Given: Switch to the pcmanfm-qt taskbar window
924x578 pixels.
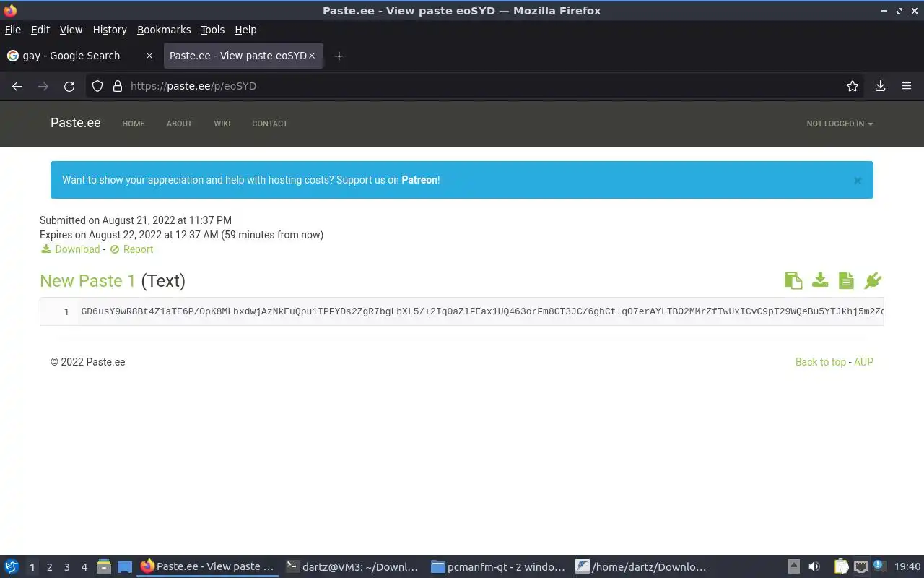Looking at the screenshot, I should click(498, 567).
